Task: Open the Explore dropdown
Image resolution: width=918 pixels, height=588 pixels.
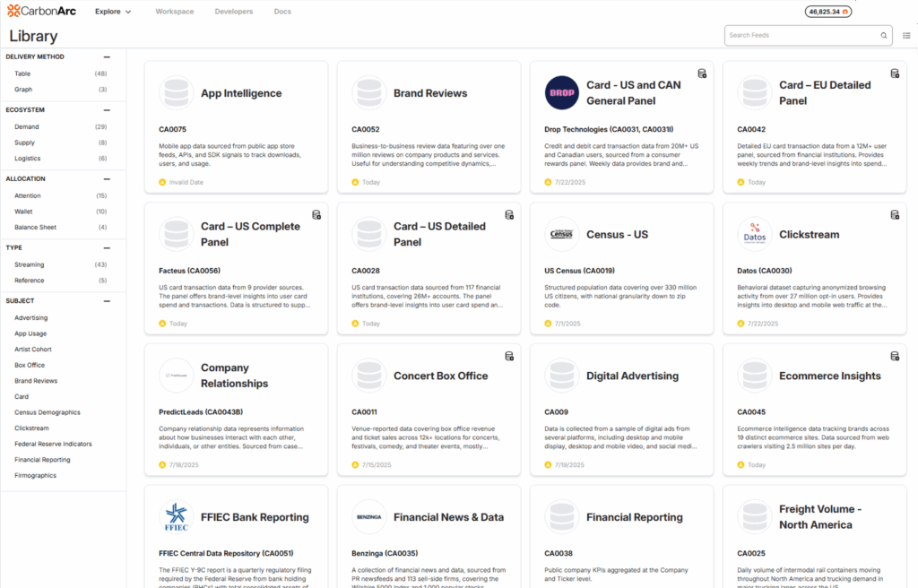Action: (x=113, y=12)
